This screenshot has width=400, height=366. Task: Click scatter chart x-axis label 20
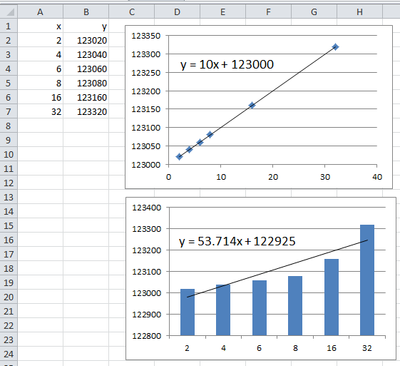pos(273,177)
